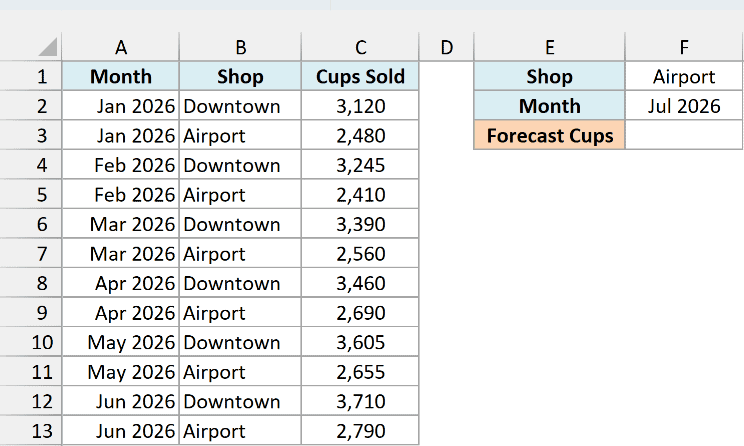Select column B header
The width and height of the screenshot is (744, 446).
[x=240, y=47]
